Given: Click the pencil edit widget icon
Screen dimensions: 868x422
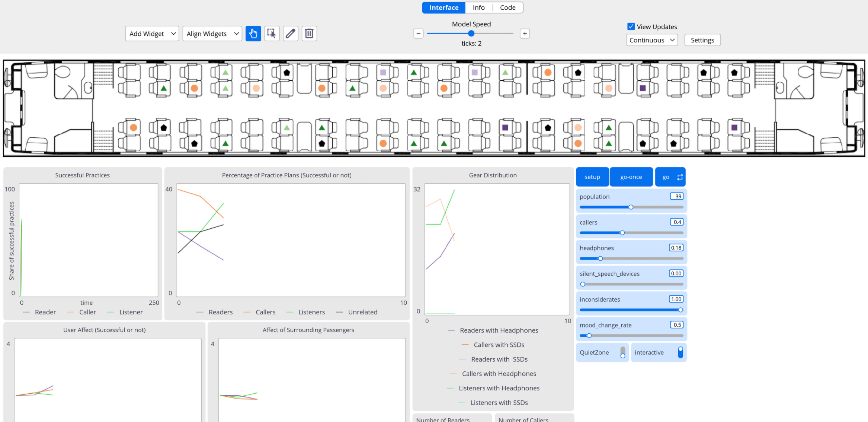Looking at the screenshot, I should pyautogui.click(x=291, y=34).
